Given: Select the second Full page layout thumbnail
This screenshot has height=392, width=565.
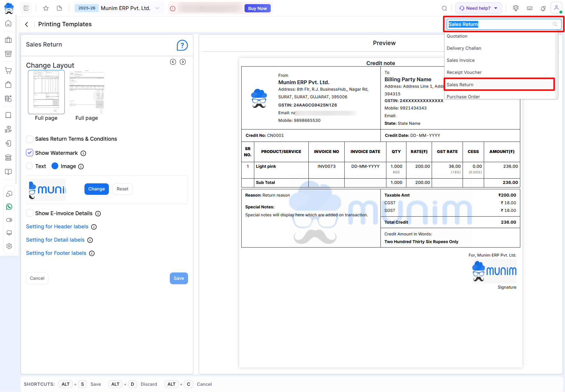Looking at the screenshot, I should click(x=87, y=92).
